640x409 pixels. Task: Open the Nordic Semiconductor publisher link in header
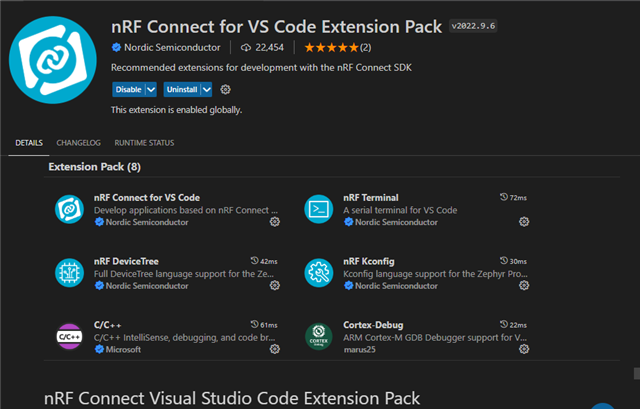[x=172, y=47]
